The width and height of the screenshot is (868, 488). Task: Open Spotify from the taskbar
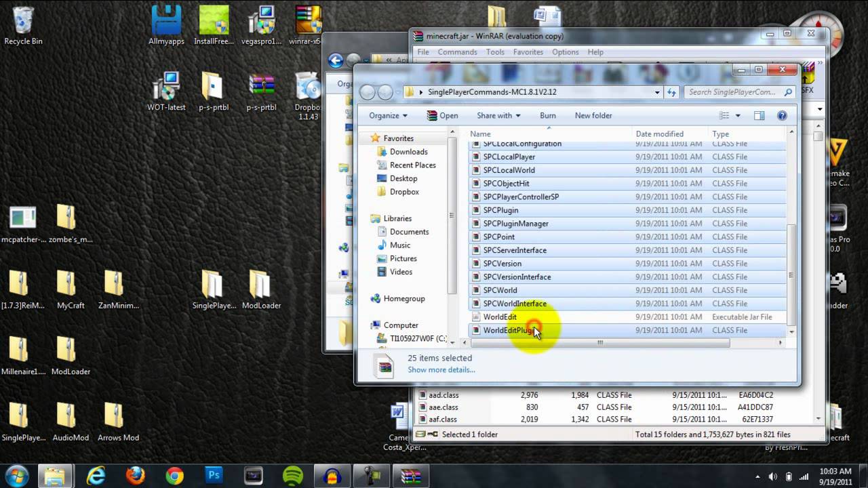tap(292, 476)
